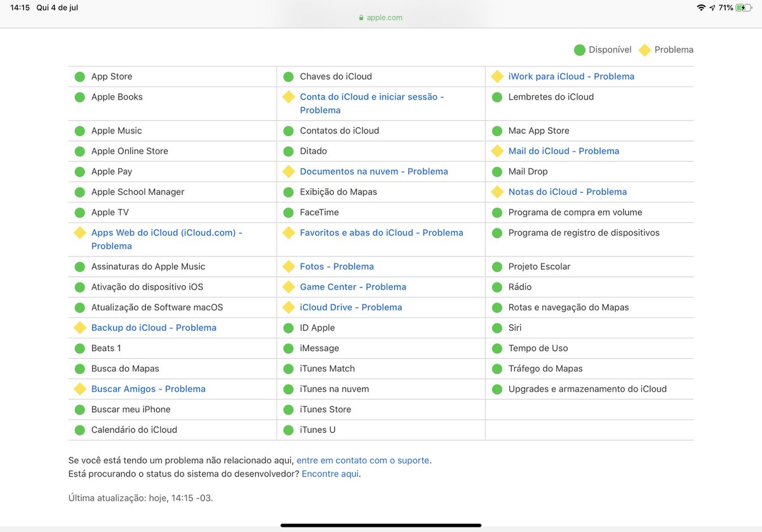Viewport: 762px width, 532px height.
Task: Click the yellow diamond beside Documentos na nuvem
Action: click(x=288, y=171)
